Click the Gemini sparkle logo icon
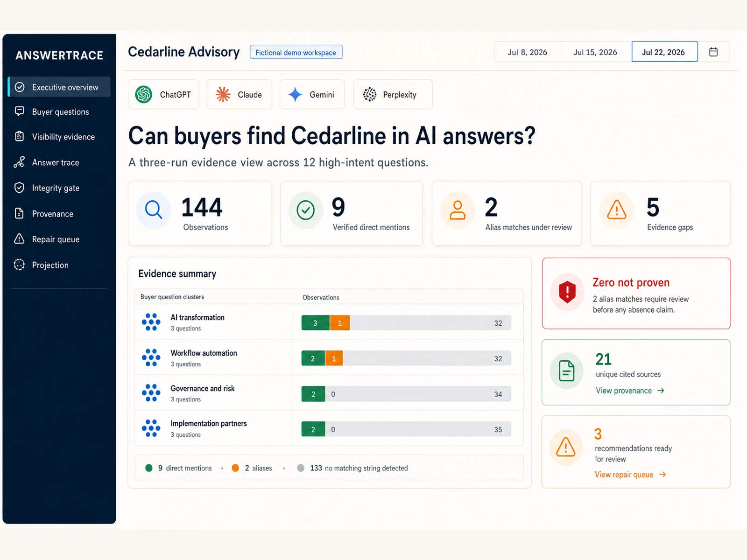747x560 pixels. click(295, 94)
